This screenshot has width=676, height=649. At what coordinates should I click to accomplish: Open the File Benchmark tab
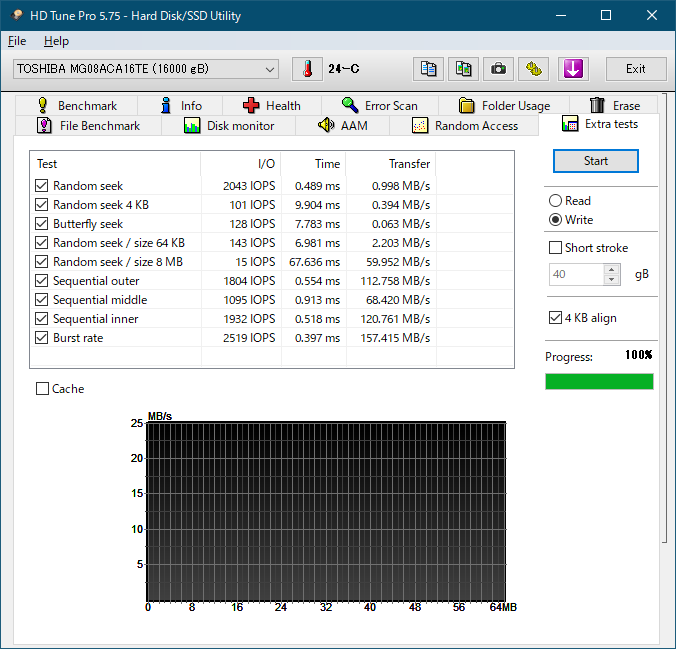click(88, 126)
